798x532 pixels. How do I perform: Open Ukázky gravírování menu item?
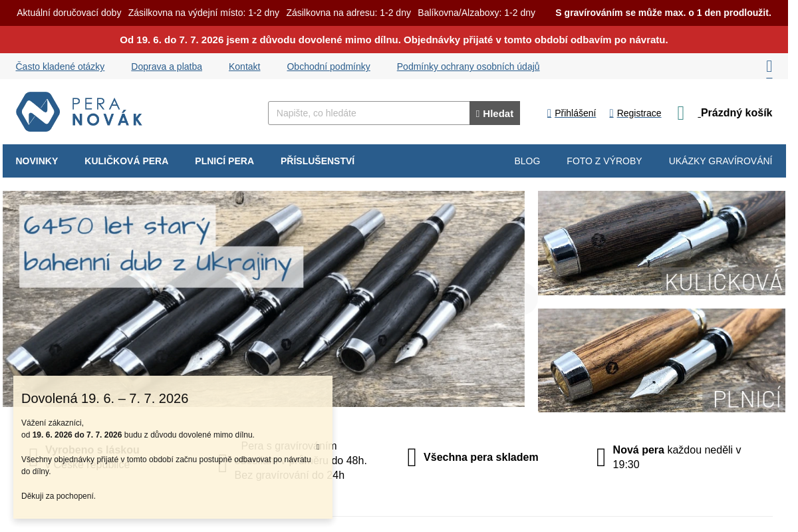pyautogui.click(x=720, y=161)
